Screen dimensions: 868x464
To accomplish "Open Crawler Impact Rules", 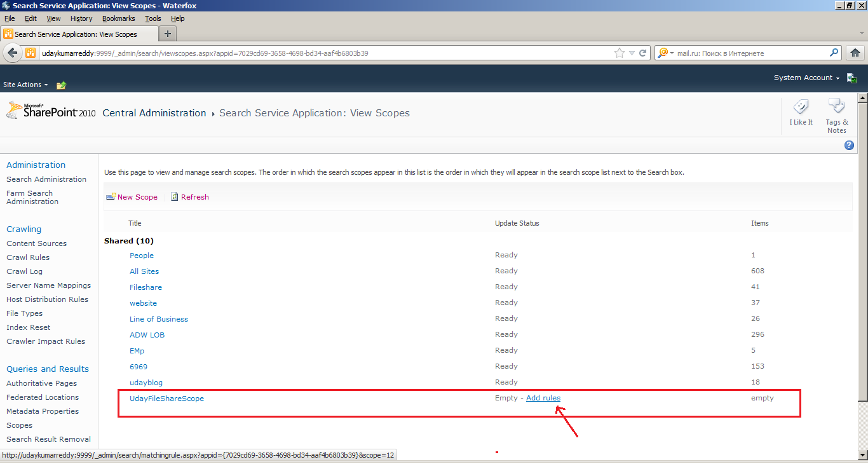I will (x=46, y=341).
